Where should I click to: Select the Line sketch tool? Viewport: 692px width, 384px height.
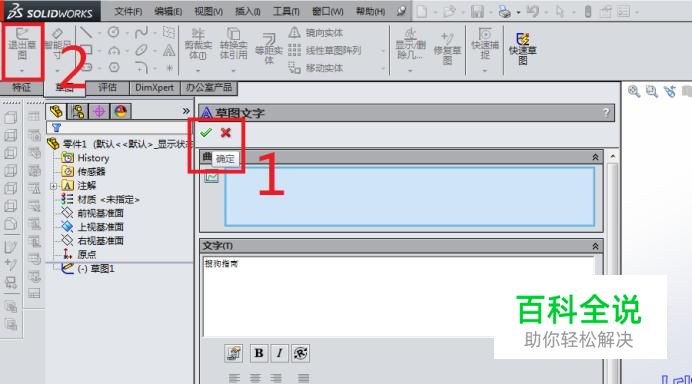86,32
